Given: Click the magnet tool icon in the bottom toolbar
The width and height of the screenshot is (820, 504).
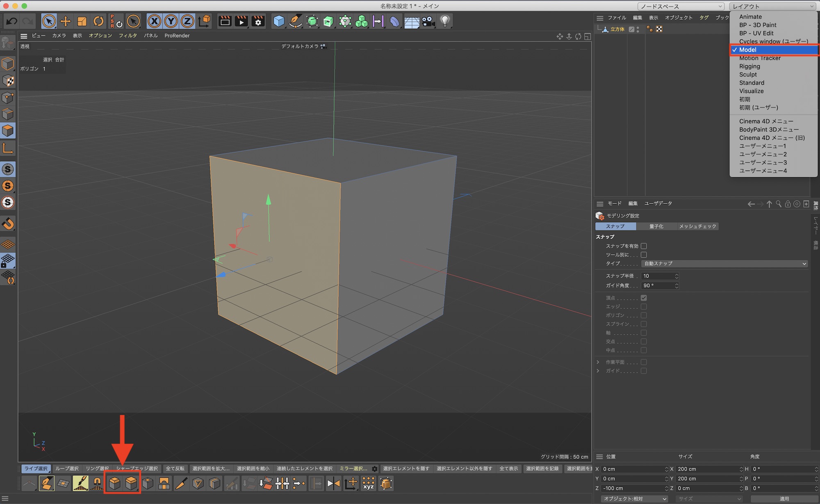Looking at the screenshot, I should coord(97,483).
